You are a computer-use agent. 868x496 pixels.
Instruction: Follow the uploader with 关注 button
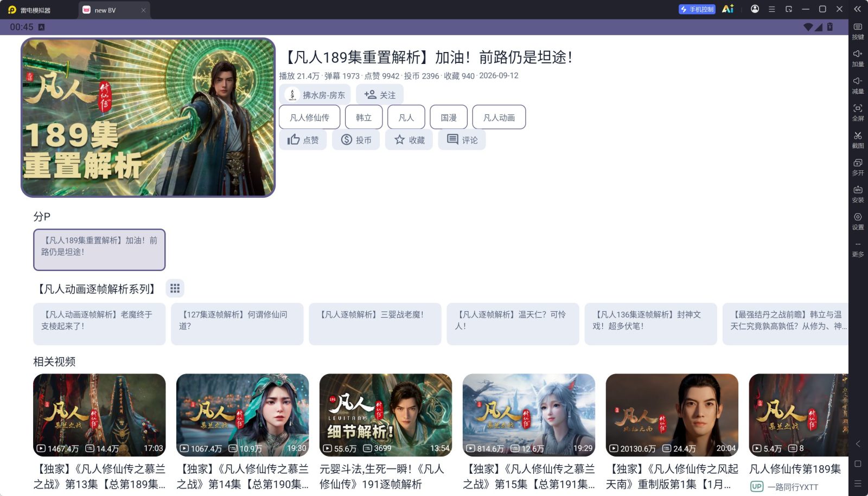(380, 95)
